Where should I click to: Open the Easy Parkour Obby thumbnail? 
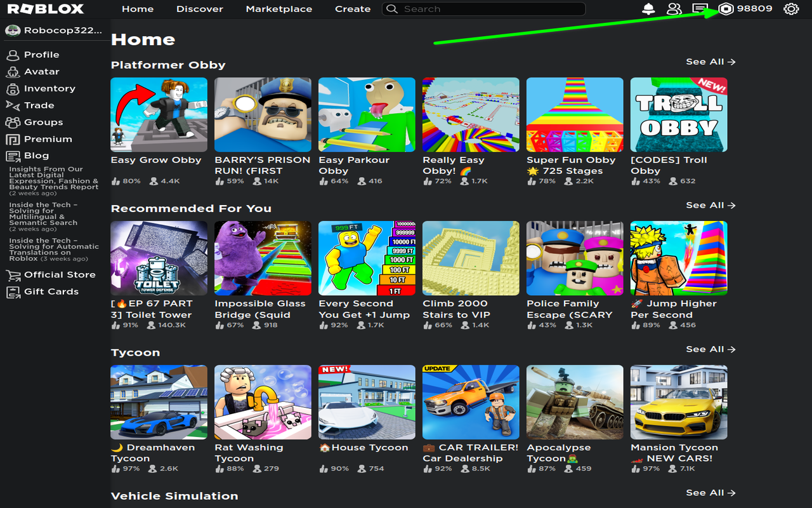367,115
